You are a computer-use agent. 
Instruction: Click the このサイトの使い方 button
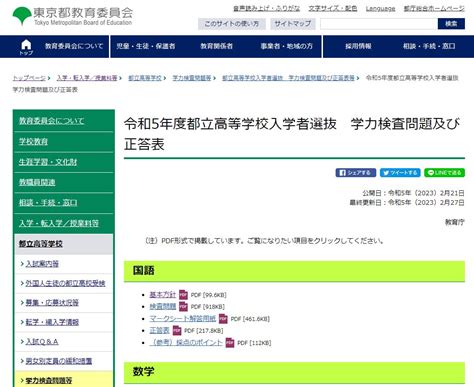(232, 24)
